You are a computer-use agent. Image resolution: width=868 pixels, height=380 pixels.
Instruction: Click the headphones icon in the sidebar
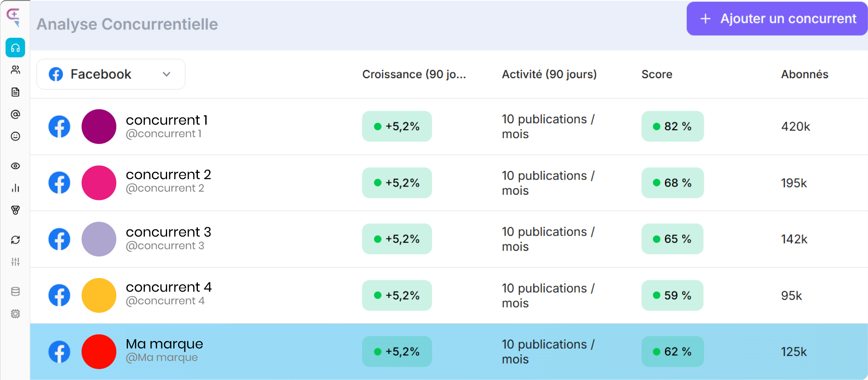[x=15, y=48]
